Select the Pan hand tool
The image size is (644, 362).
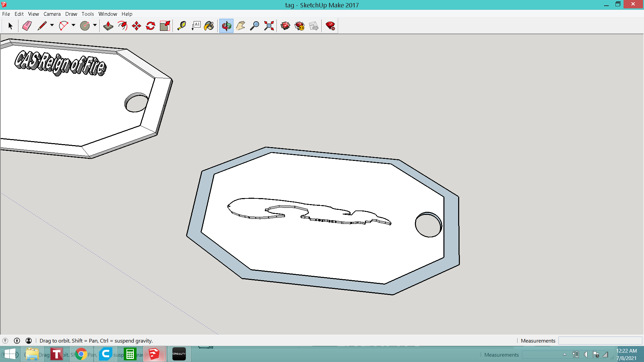(x=240, y=26)
